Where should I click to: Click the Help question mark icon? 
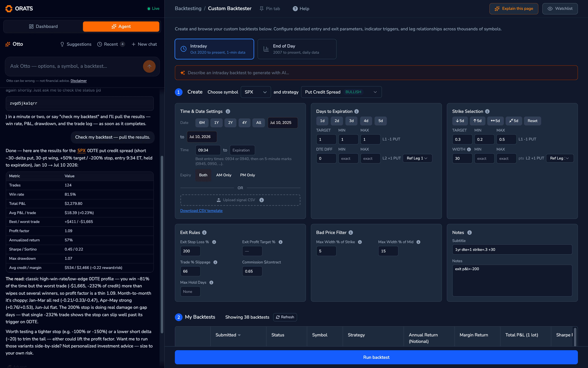(x=295, y=9)
